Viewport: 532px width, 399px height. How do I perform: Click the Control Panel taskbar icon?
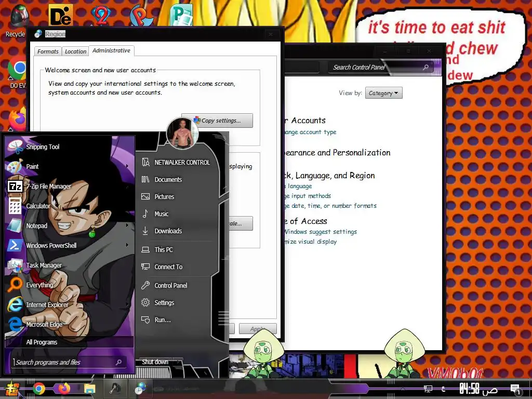tap(115, 389)
